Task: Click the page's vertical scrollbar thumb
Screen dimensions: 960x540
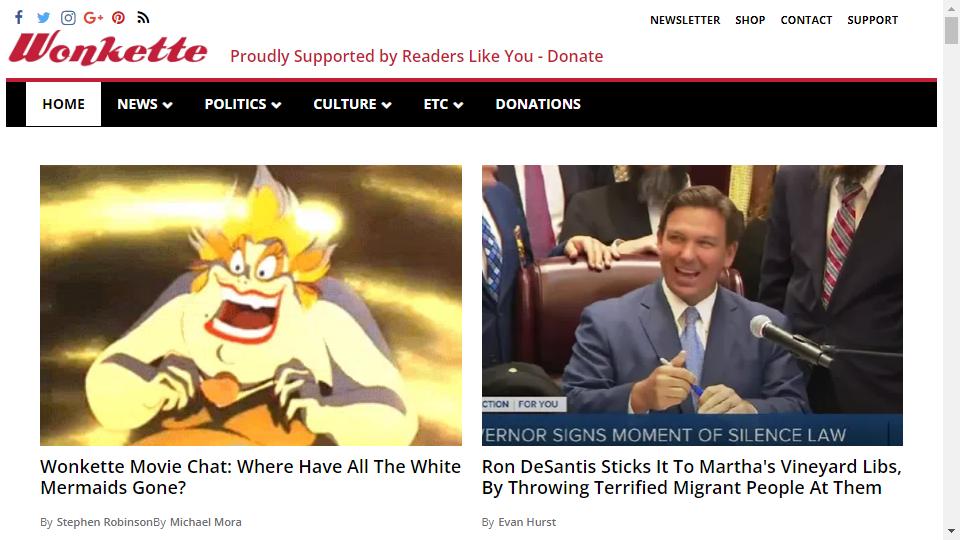Action: pyautogui.click(x=951, y=30)
